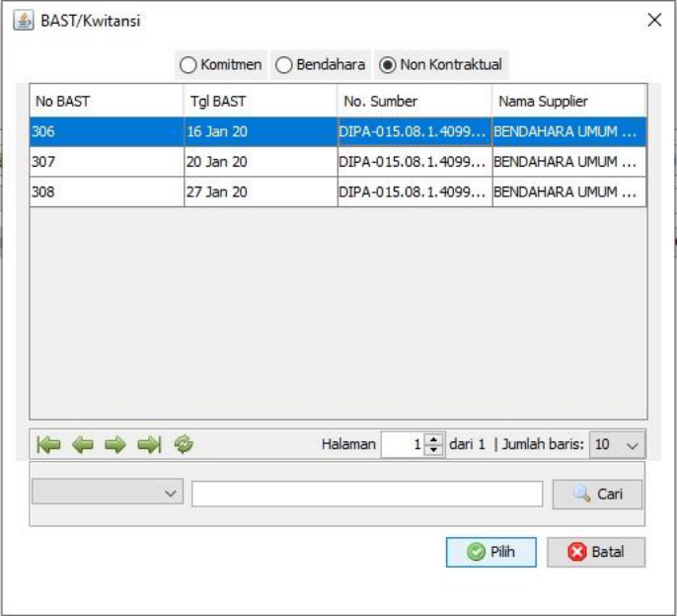The height and width of the screenshot is (616, 677).
Task: Expand the search field filter combo box
Action: 107,492
